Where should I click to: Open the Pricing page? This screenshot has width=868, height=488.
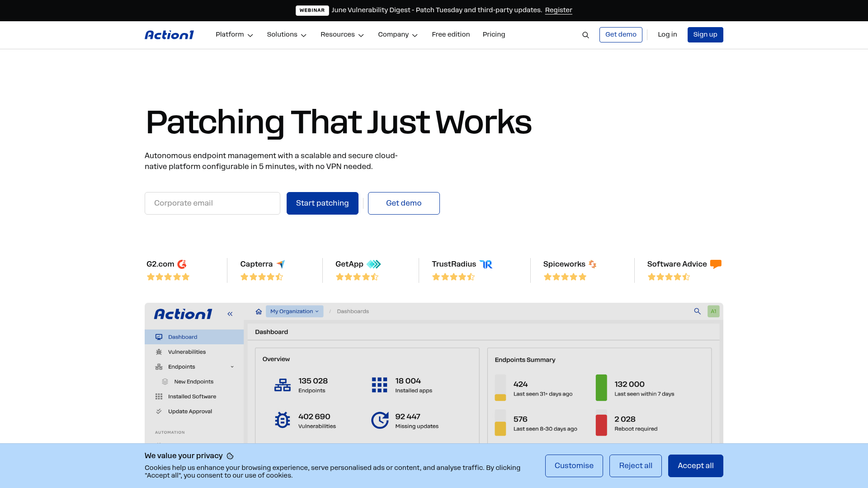(x=494, y=35)
